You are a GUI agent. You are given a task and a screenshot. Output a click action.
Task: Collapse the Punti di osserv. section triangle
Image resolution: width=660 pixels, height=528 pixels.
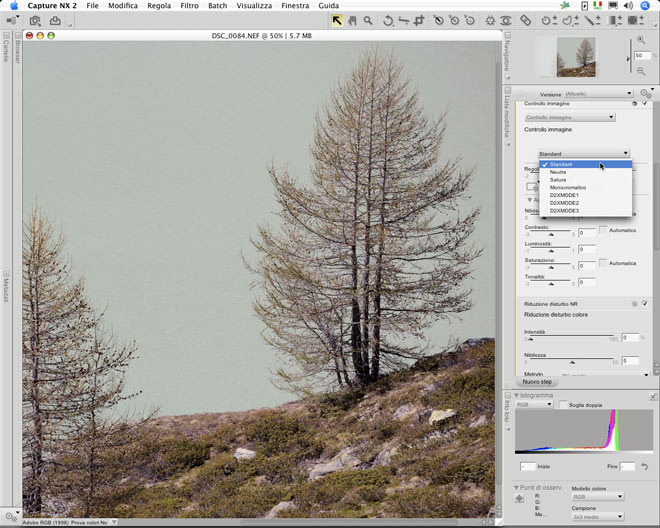[516, 488]
